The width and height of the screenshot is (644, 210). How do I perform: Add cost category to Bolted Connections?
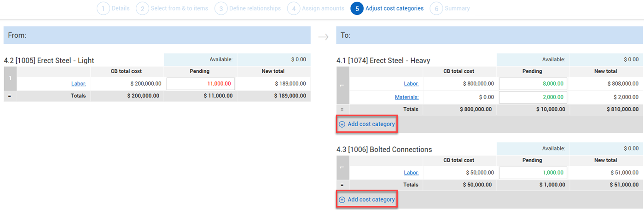click(367, 200)
